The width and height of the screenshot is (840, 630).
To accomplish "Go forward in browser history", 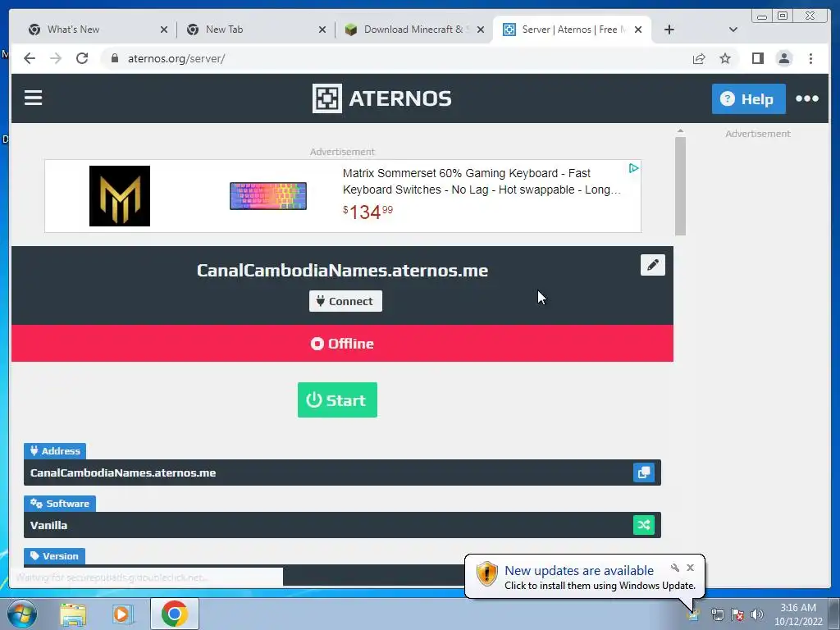I will [56, 58].
